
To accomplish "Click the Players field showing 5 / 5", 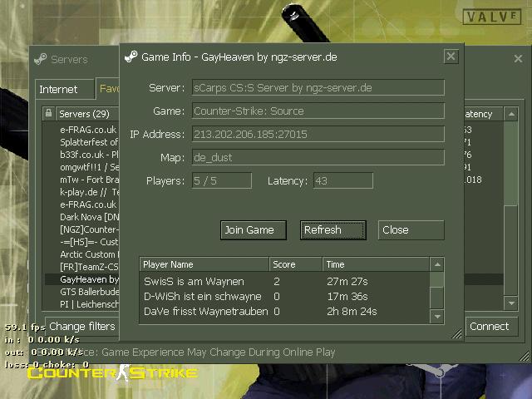I will (x=222, y=180).
